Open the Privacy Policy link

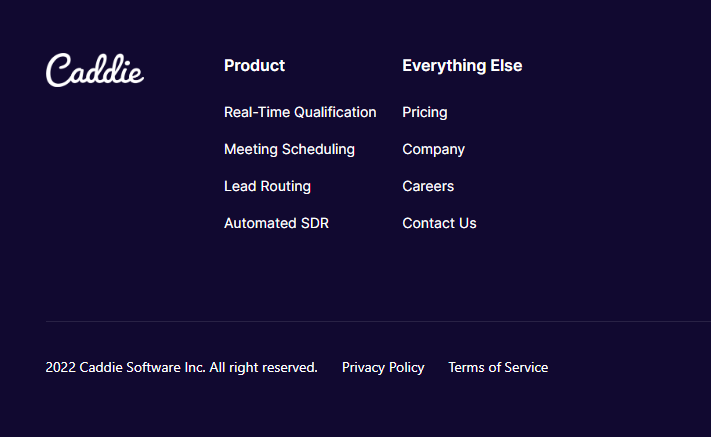pos(383,367)
